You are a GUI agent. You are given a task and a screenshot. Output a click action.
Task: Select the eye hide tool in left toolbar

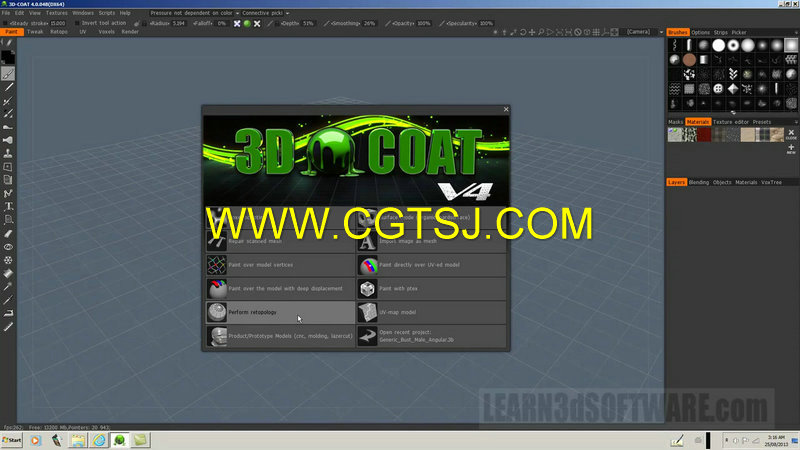[x=8, y=247]
